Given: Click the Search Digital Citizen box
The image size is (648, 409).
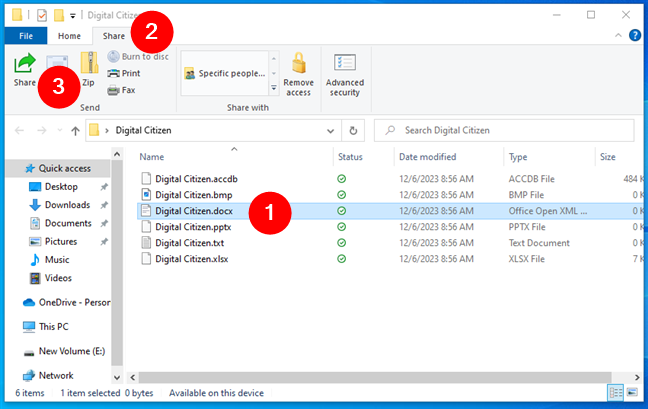Looking at the screenshot, I should pos(504,131).
